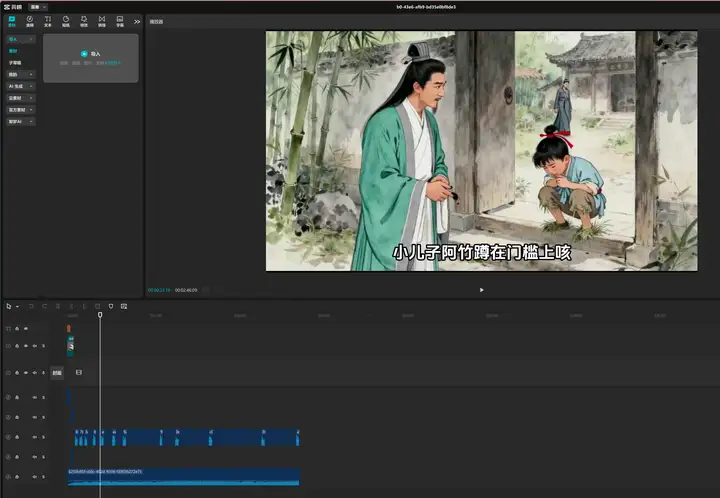720x498 pixels.
Task: Mute the overlay video track
Action: [34, 346]
